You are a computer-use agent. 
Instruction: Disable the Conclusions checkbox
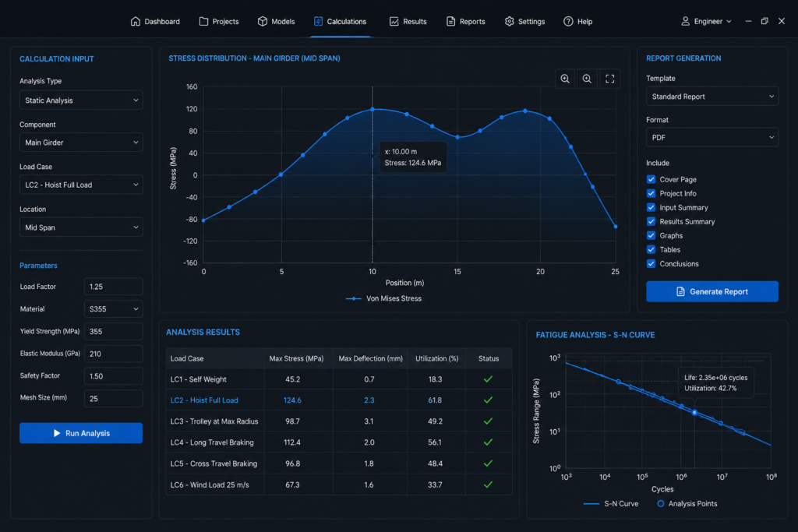(x=651, y=263)
